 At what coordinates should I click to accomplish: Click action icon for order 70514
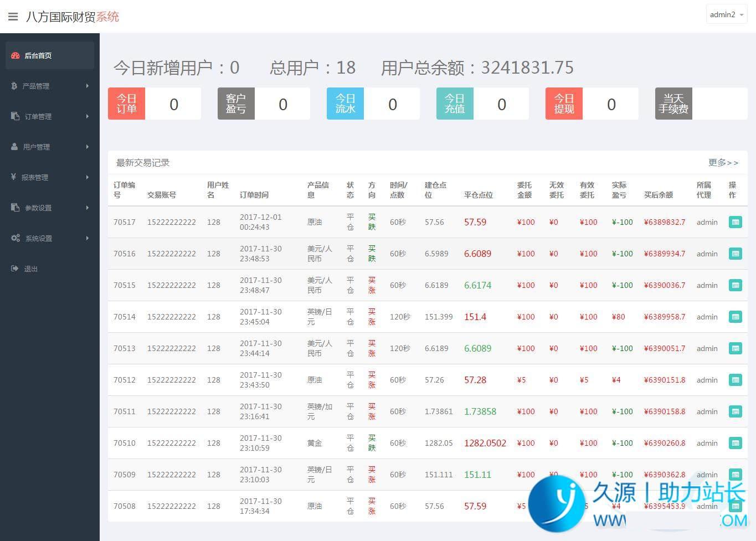pos(735,317)
